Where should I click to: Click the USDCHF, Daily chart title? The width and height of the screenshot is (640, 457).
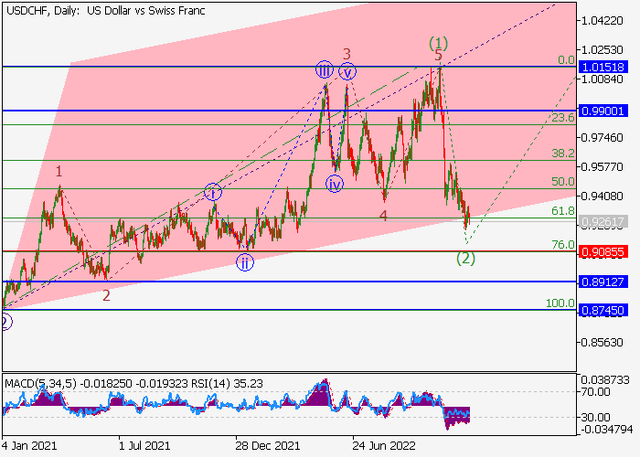coord(36,9)
